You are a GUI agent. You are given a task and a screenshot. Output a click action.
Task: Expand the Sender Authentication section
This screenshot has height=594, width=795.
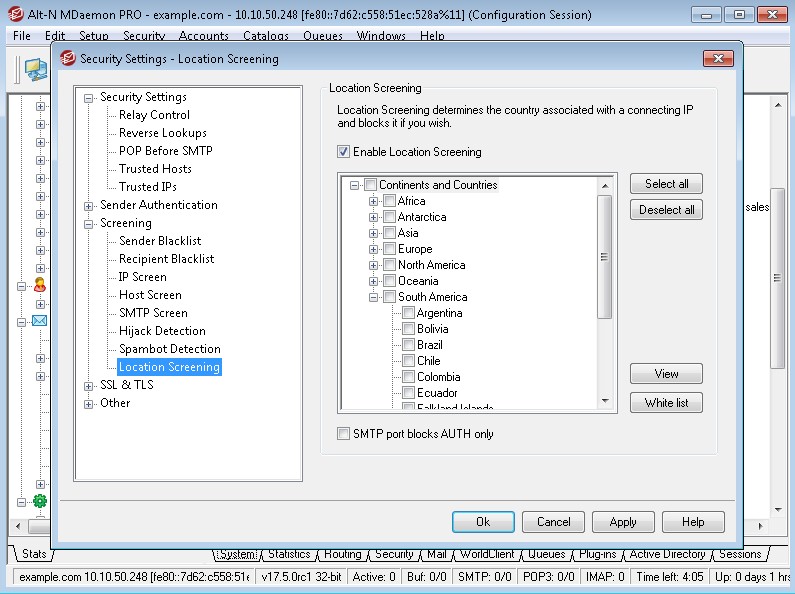(x=88, y=206)
